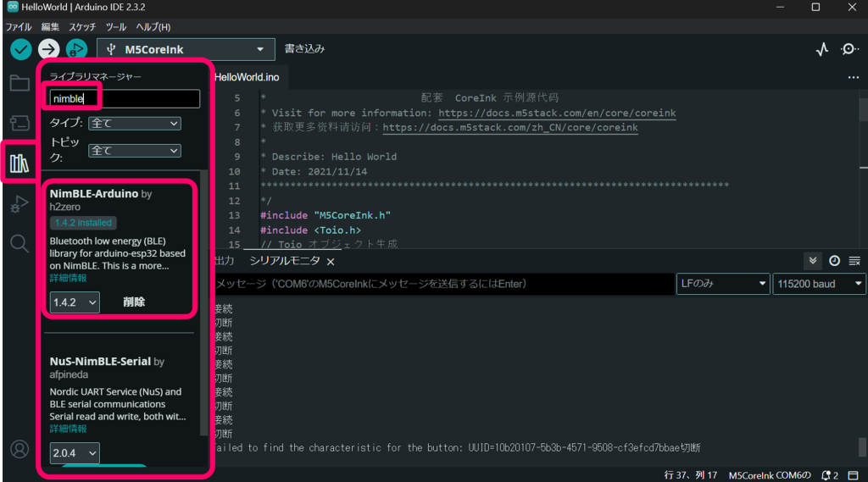
Task: Open 詳細情報 link for NuS-NimBLE-Serial
Action: [x=68, y=429]
